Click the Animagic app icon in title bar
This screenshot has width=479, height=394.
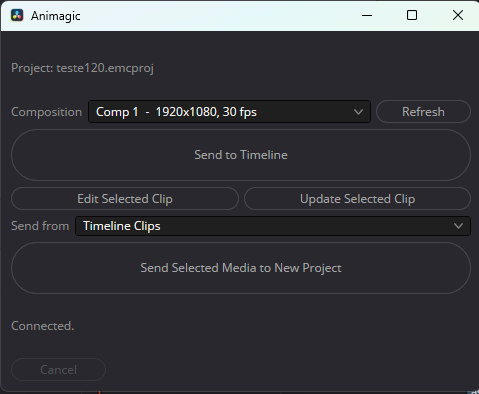pos(17,15)
